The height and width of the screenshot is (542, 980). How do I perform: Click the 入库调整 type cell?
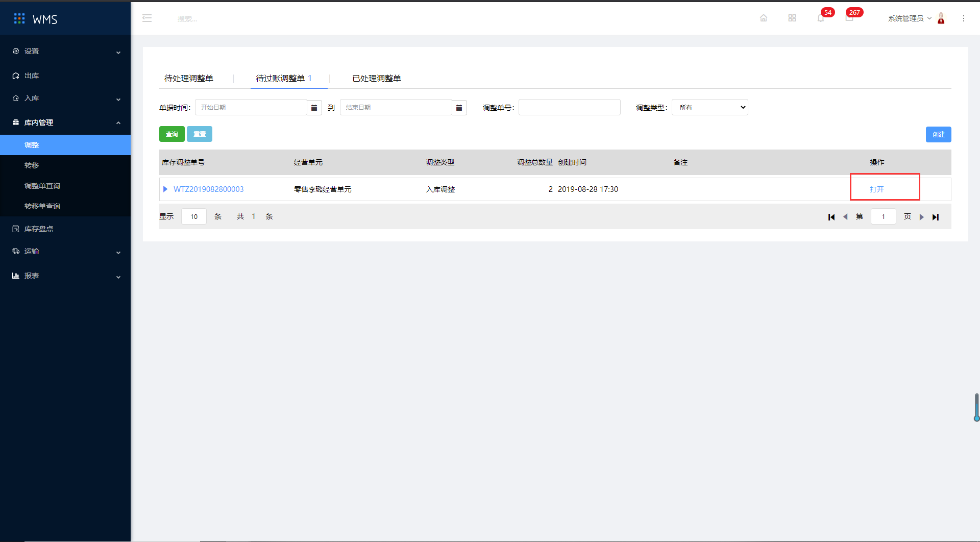[440, 189]
